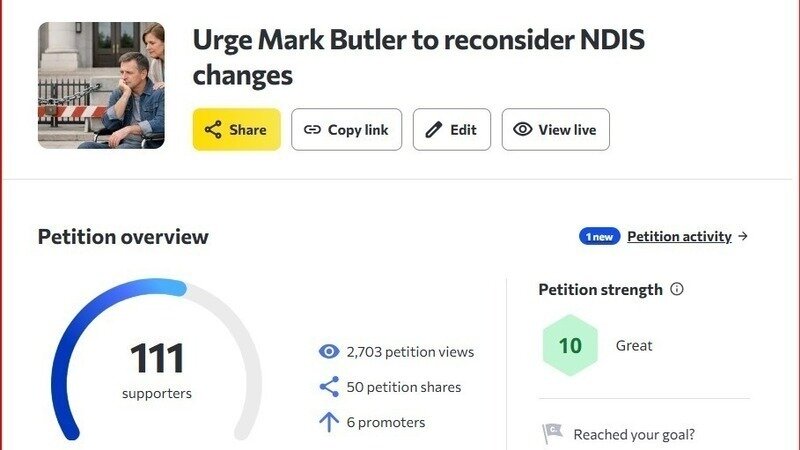800x450 pixels.
Task: Click the View live button label
Action: (567, 130)
